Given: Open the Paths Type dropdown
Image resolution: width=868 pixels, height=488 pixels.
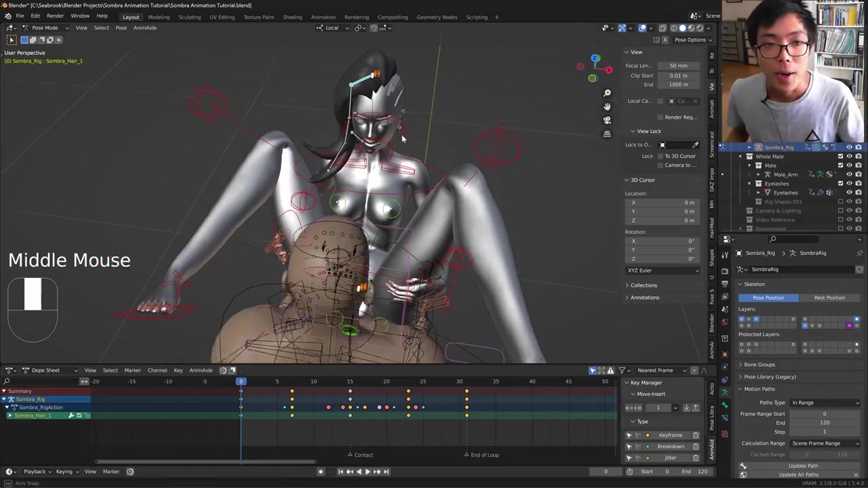Looking at the screenshot, I should 825,403.
